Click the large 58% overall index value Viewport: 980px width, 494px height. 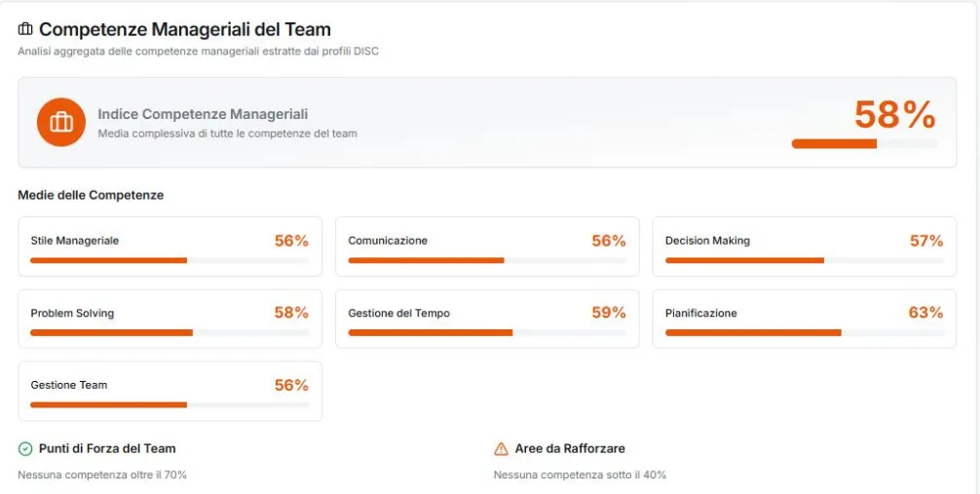point(894,115)
